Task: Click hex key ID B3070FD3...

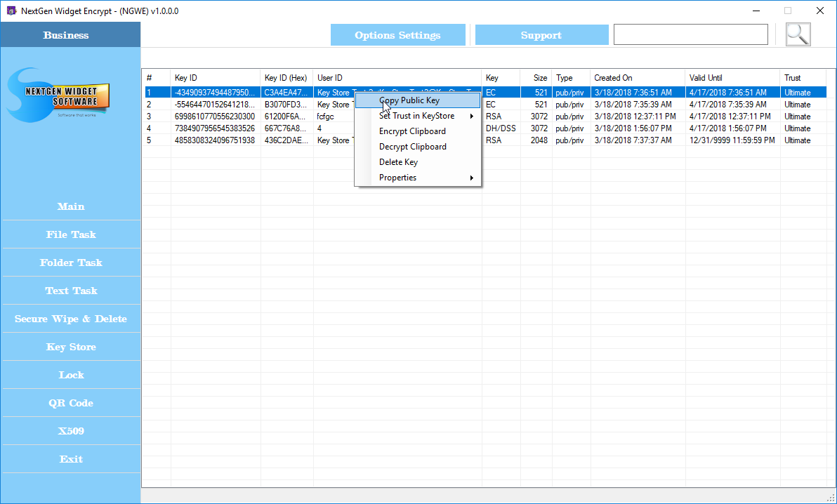Action: pyautogui.click(x=286, y=105)
